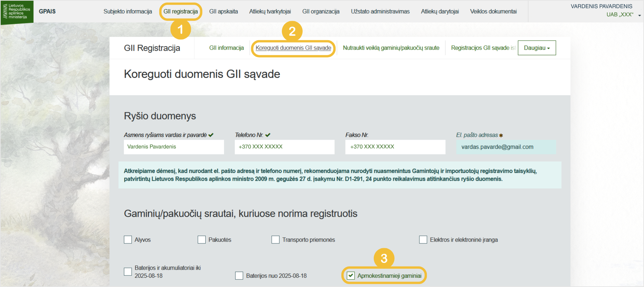This screenshot has height=287, width=644.
Task: Edit Telefono Nr. field
Action: tap(285, 147)
